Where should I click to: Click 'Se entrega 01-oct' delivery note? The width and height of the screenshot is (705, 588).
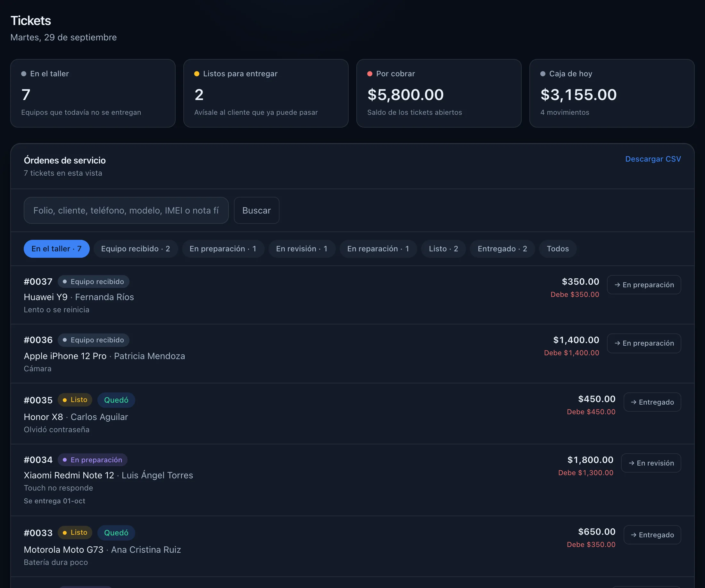click(54, 501)
